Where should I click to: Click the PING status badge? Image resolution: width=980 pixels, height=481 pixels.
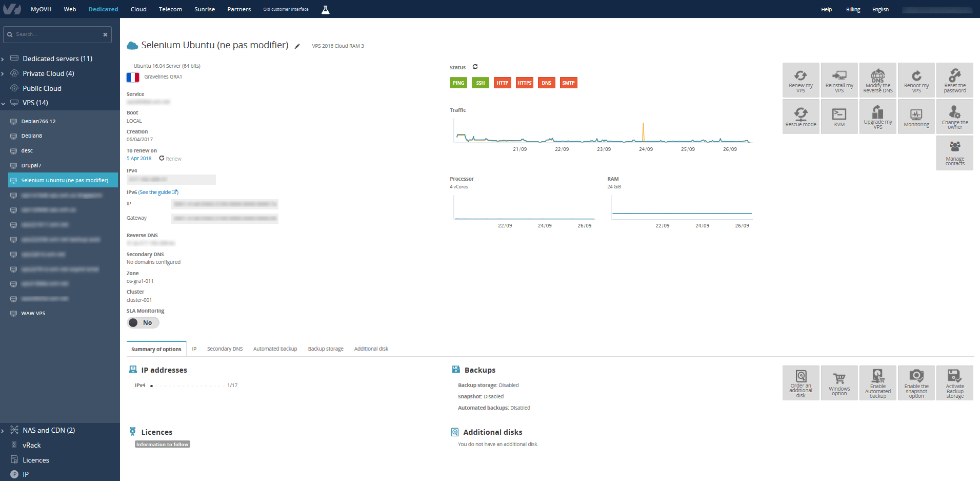[x=458, y=83]
